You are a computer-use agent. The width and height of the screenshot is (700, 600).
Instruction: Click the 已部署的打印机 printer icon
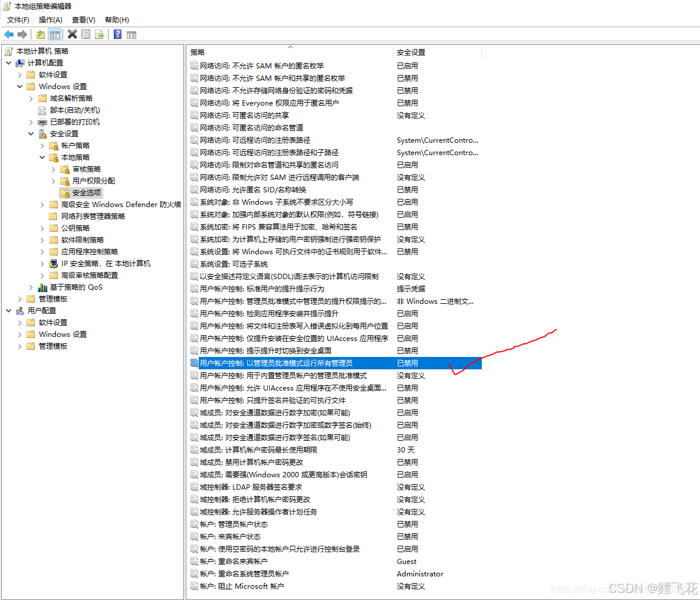click(x=42, y=122)
